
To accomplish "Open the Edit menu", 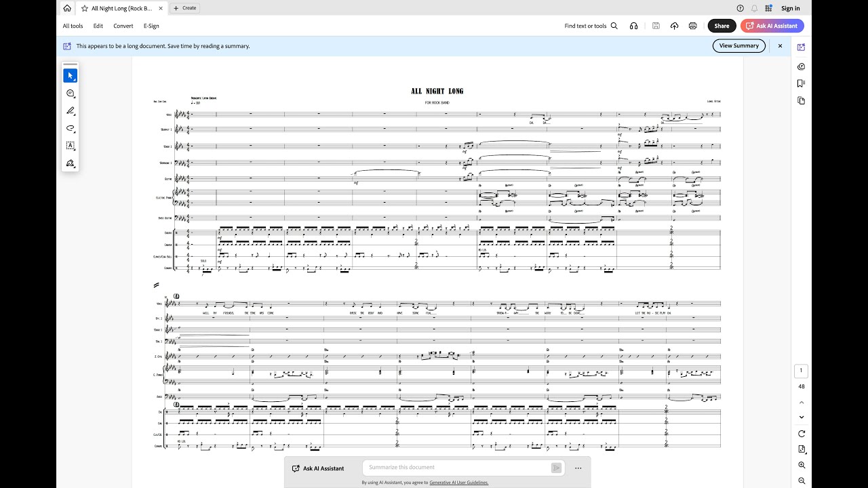I will (98, 26).
